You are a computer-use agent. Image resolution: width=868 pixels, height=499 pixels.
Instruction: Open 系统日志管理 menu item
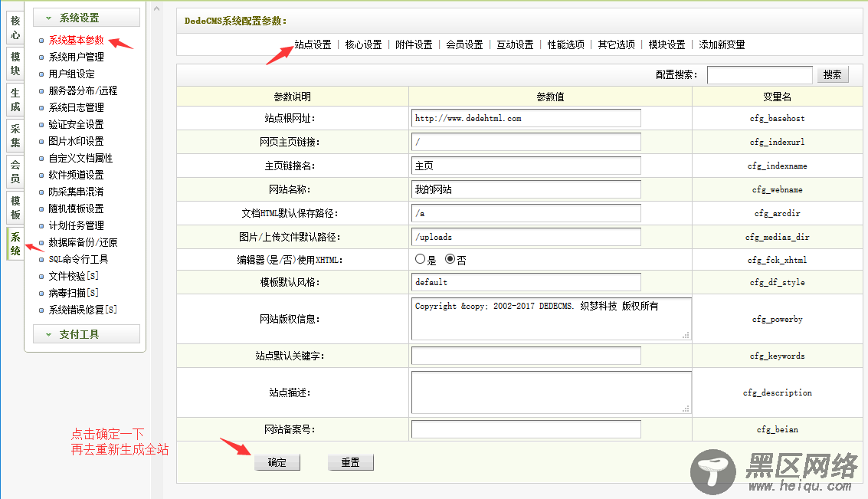pyautogui.click(x=76, y=107)
